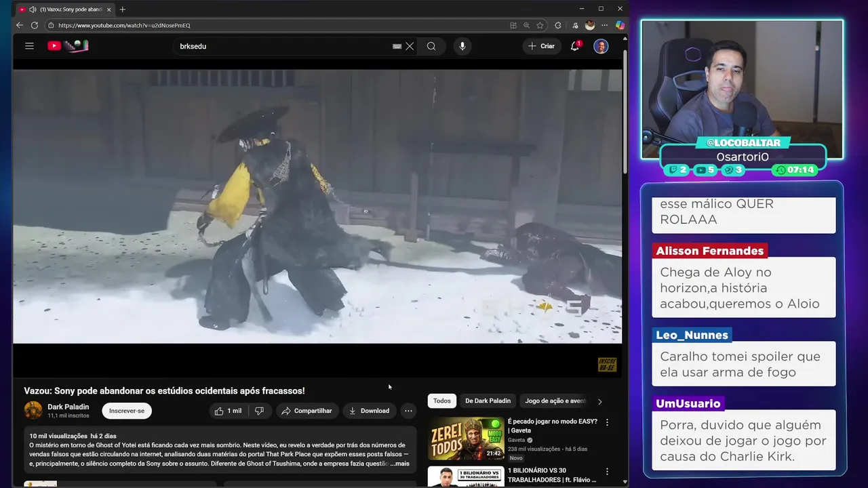The height and width of the screenshot is (488, 868).
Task: Click the magnifier search button
Action: pos(431,46)
